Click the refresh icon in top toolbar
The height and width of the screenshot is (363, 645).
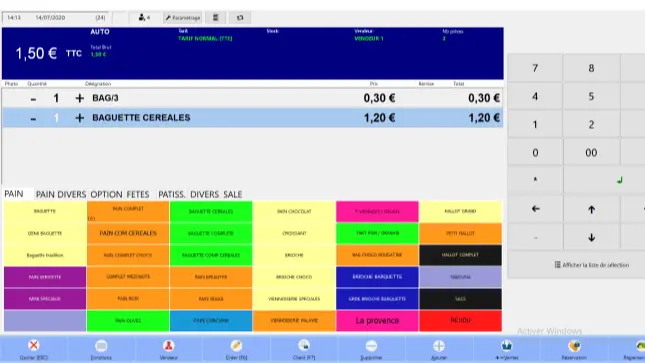(x=240, y=18)
